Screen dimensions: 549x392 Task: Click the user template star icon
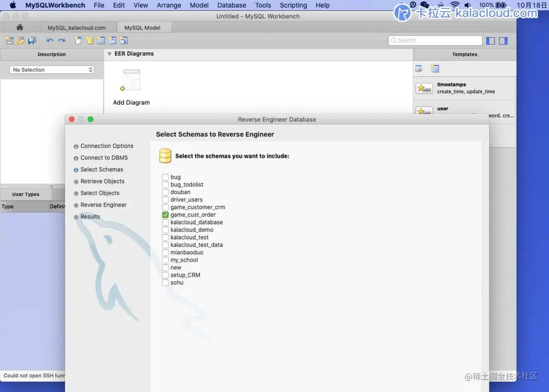point(424,111)
